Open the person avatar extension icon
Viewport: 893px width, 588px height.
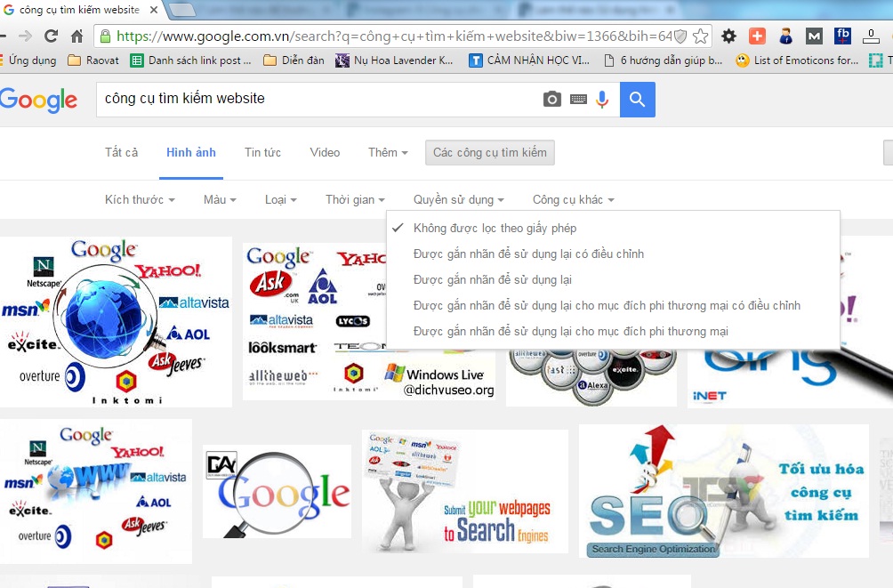(785, 36)
